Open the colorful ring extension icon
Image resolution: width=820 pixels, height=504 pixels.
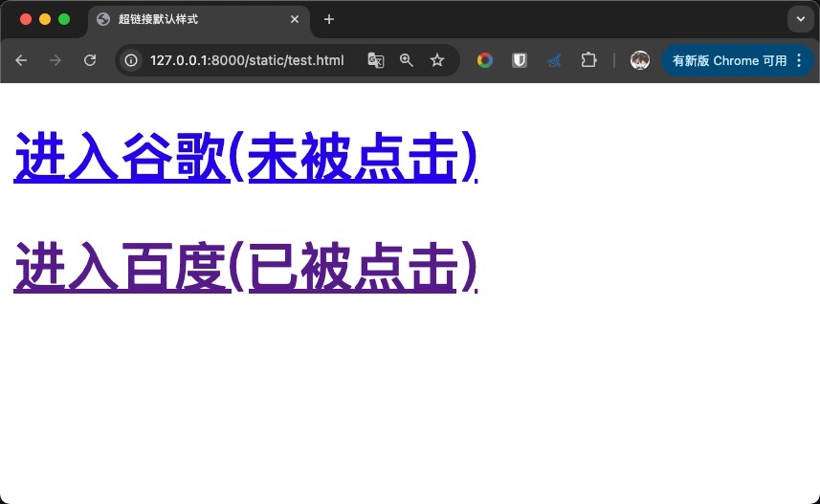(x=485, y=60)
